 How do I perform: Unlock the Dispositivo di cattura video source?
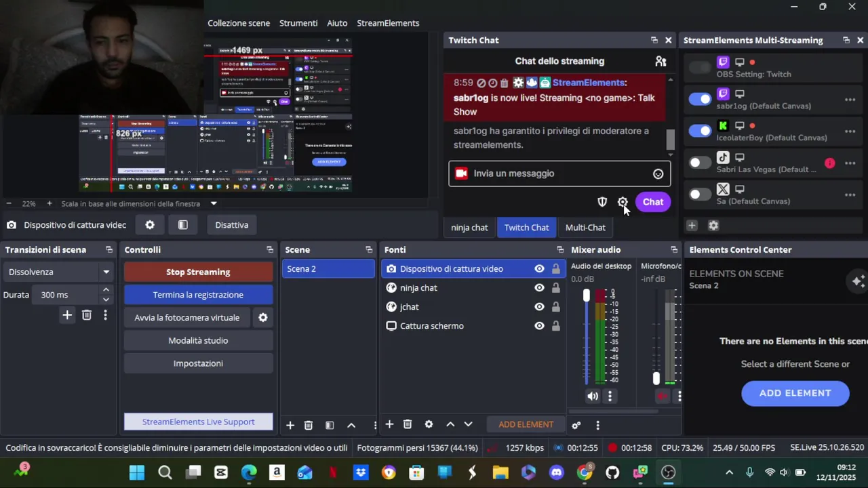pos(556,269)
